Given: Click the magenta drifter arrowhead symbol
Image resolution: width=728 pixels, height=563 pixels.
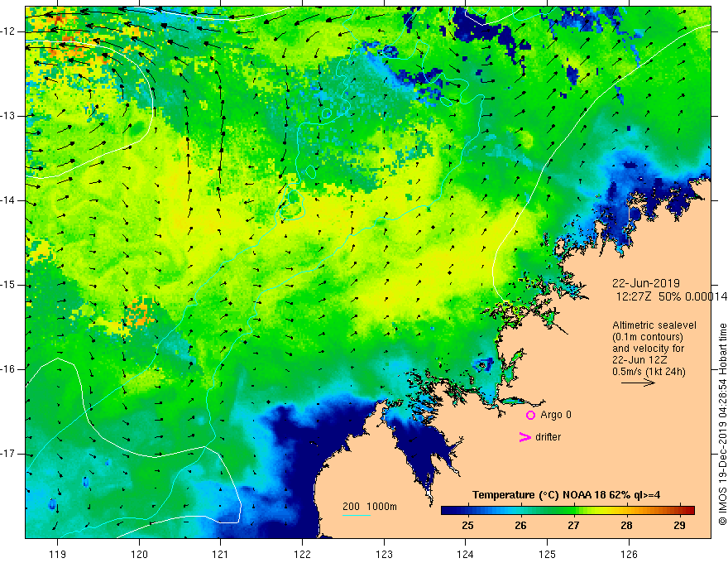Looking at the screenshot, I should click(x=525, y=437).
